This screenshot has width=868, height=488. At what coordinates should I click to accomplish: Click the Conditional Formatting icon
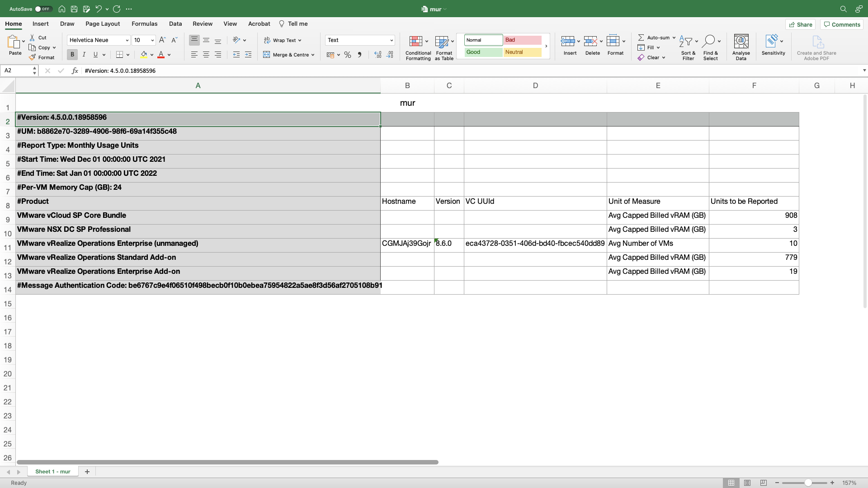tap(415, 42)
